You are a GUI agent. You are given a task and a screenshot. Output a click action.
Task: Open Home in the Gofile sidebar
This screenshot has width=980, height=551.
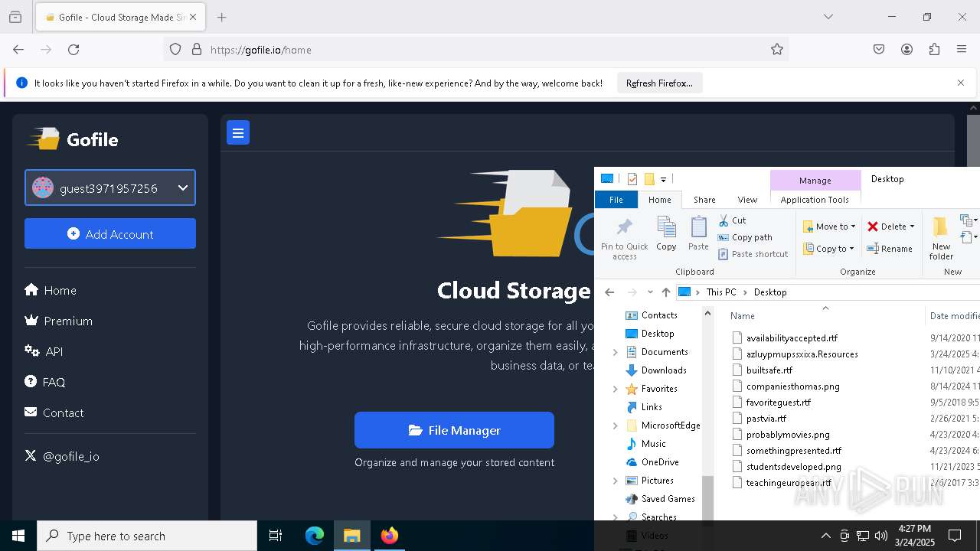(x=51, y=290)
